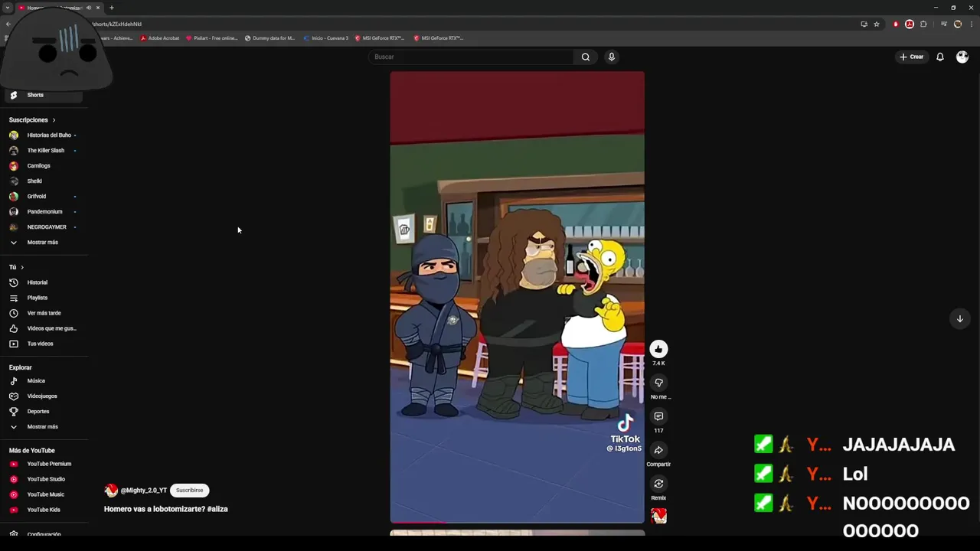Screen dimensions: 980x551
Task: Open the Pandemonium channel avatar
Action: tap(14, 212)
